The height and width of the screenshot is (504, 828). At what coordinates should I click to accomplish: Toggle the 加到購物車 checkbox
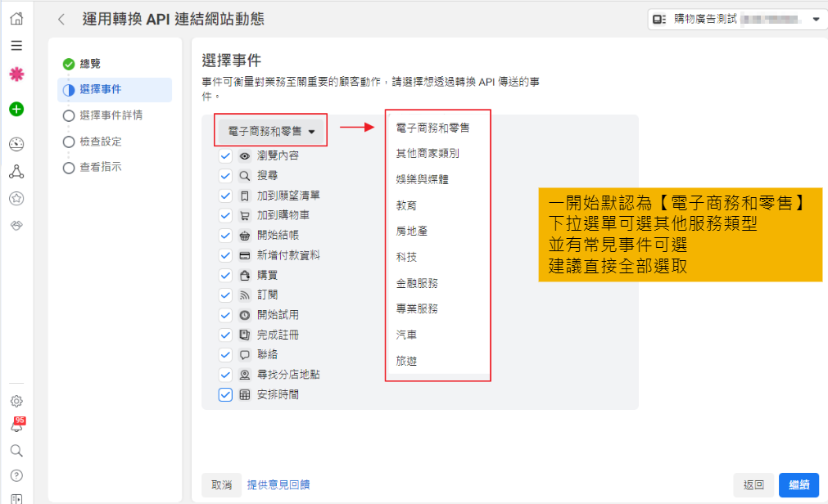[225, 216]
